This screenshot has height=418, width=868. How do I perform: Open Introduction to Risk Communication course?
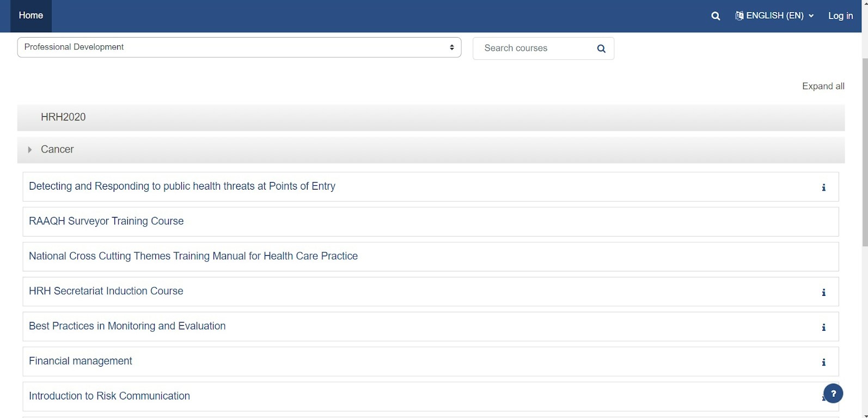[109, 396]
